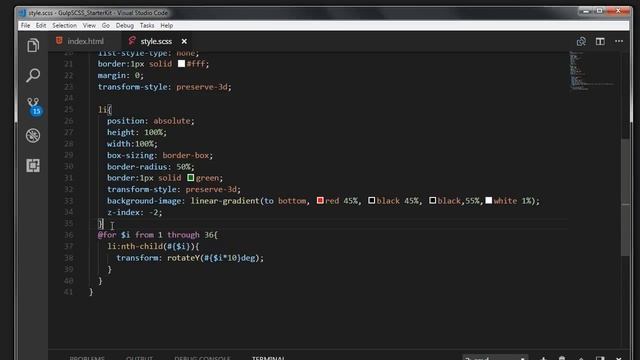Click the white swatch before 'white 1%'
This screenshot has height=360, width=640.
point(489,200)
